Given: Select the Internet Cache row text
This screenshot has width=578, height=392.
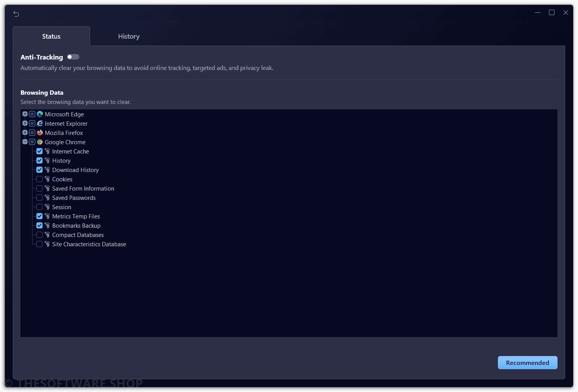Looking at the screenshot, I should pos(70,151).
